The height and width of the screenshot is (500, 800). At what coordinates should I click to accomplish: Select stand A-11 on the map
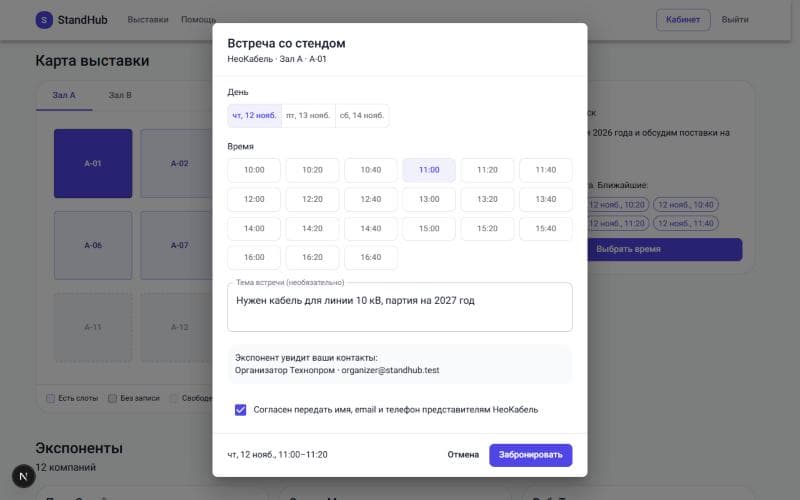pos(93,327)
